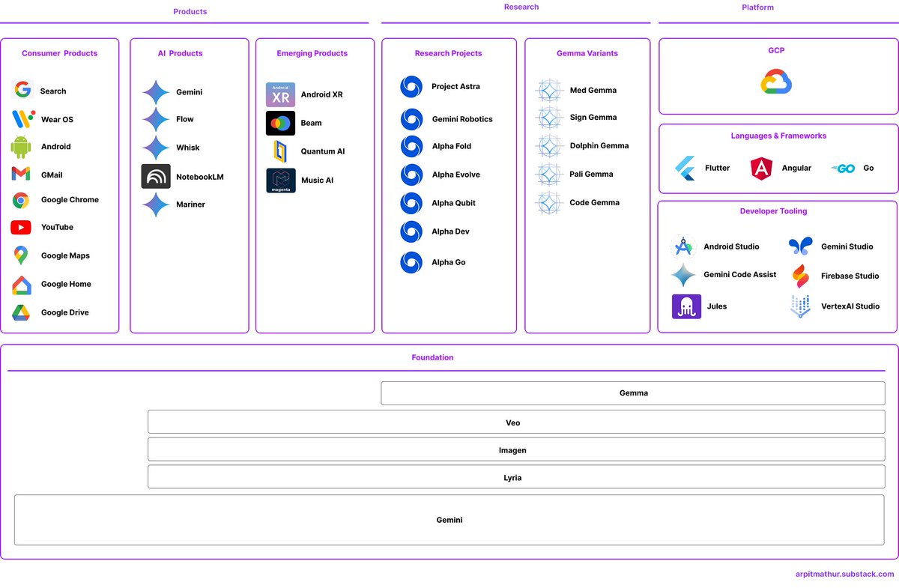Click the Firebase Studio flame icon
Viewport: 899px width, 588px height.
[x=801, y=276]
